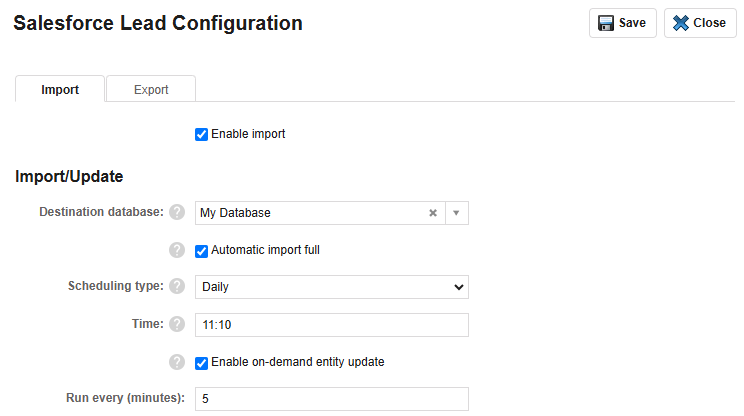The width and height of the screenshot is (744, 416).
Task: Focus the Time input showing 11:10
Action: click(x=332, y=325)
